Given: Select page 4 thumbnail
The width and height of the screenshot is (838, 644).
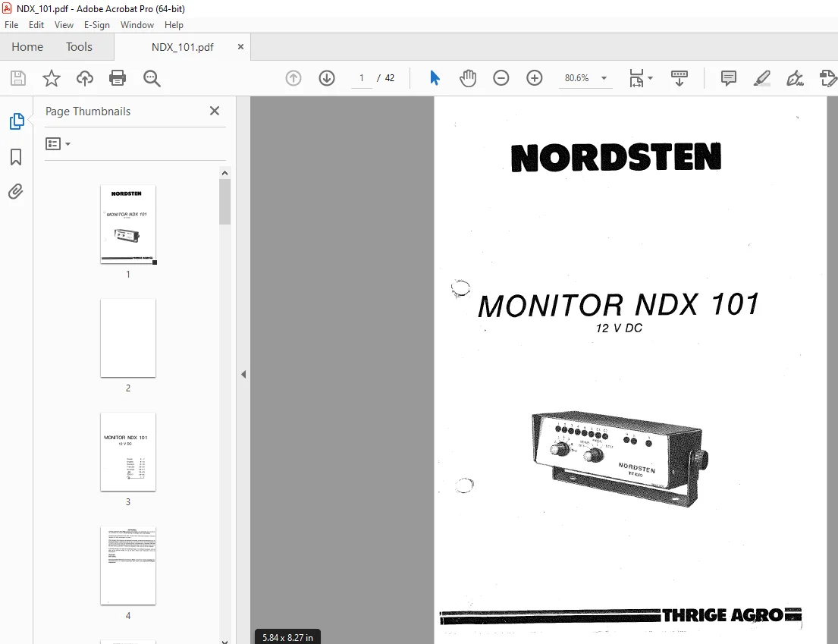Looking at the screenshot, I should click(127, 565).
